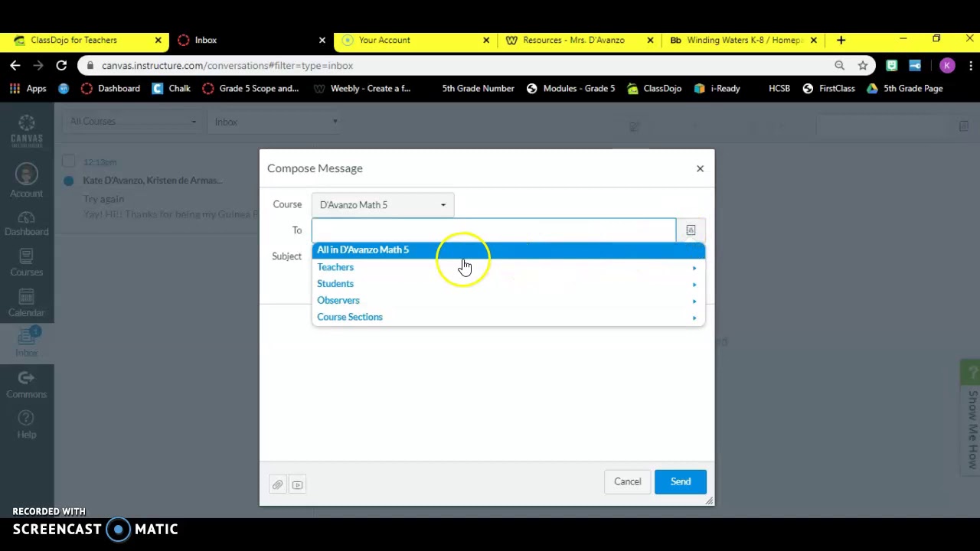Screen dimensions: 980x551
Task: Open the 5th Grade Page bookmark
Action: (904, 89)
